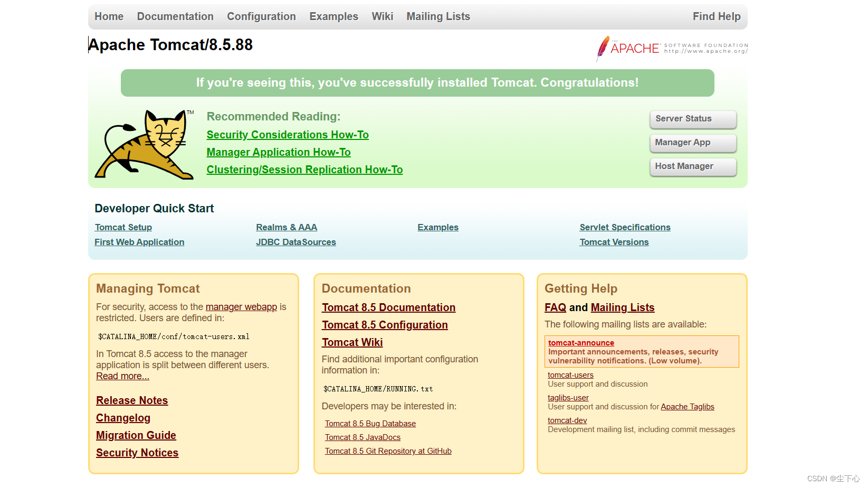Open Tomcat 8.5 Bug Database link
This screenshot has width=868, height=487.
(x=370, y=424)
